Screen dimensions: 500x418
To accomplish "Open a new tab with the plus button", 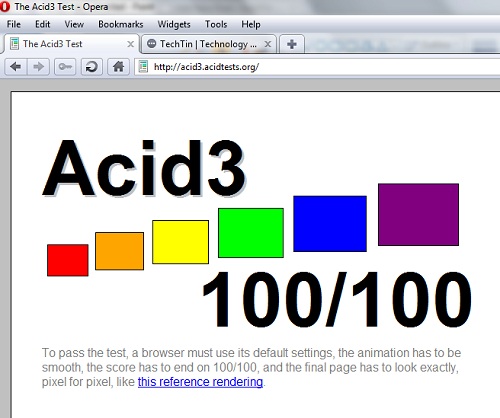I will pos(292,44).
